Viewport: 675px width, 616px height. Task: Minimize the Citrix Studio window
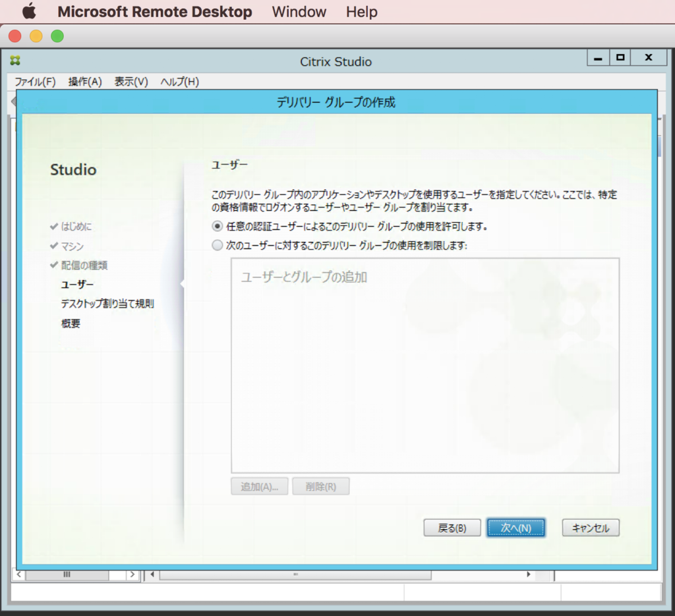[599, 58]
